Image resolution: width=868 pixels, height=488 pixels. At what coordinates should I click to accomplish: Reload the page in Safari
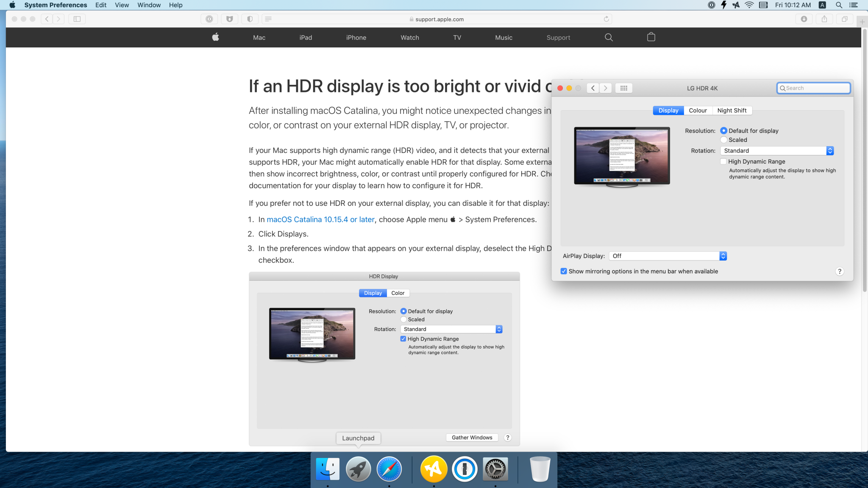606,19
